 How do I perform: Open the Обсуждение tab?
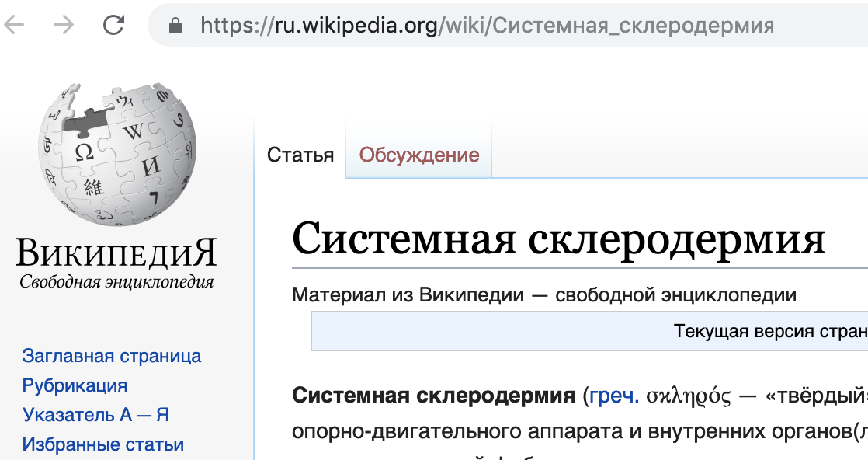[418, 155]
